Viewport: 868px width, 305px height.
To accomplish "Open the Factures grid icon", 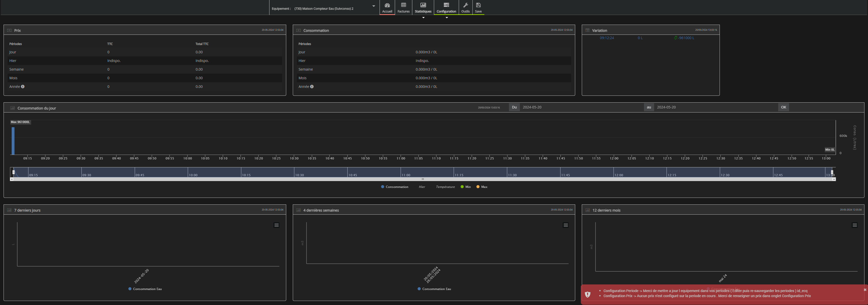I will (403, 7).
